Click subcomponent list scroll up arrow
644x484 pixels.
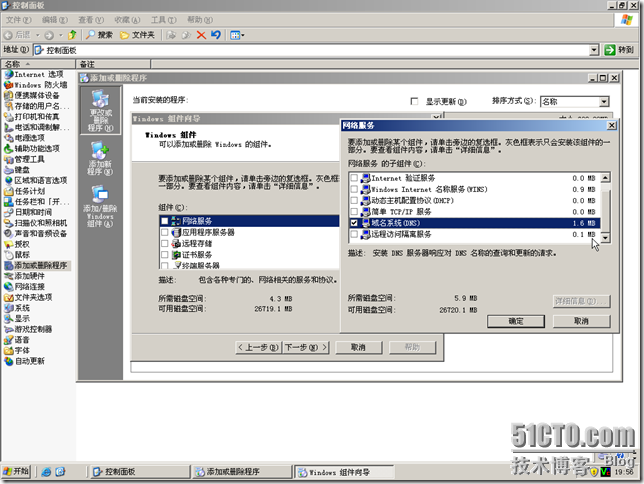click(605, 177)
